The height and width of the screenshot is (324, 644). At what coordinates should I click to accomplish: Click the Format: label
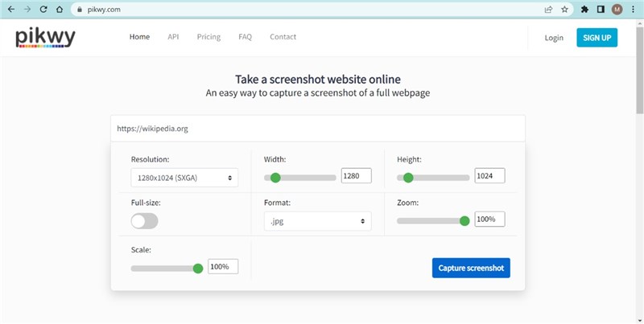click(277, 203)
